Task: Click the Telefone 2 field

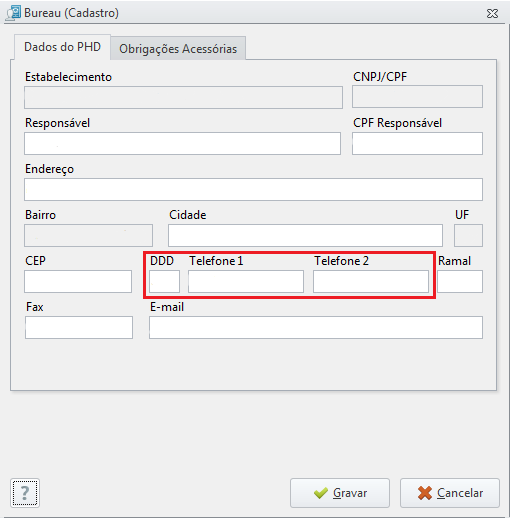Action: (371, 281)
